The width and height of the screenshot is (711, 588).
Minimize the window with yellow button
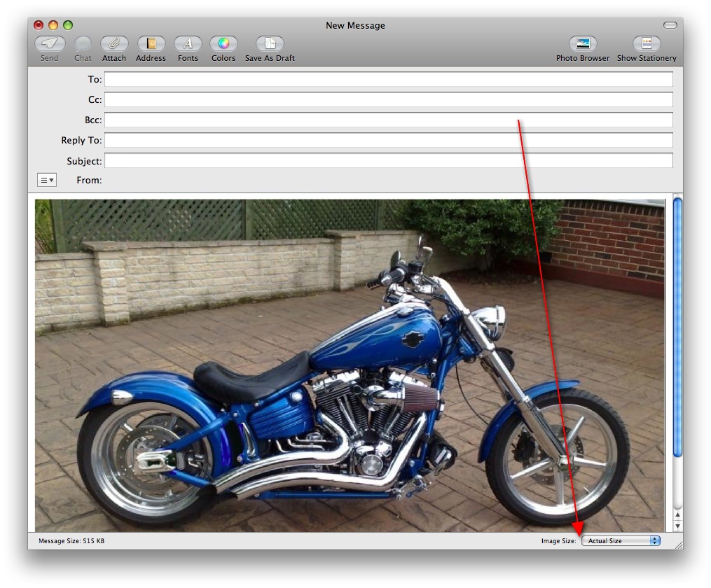tap(53, 25)
